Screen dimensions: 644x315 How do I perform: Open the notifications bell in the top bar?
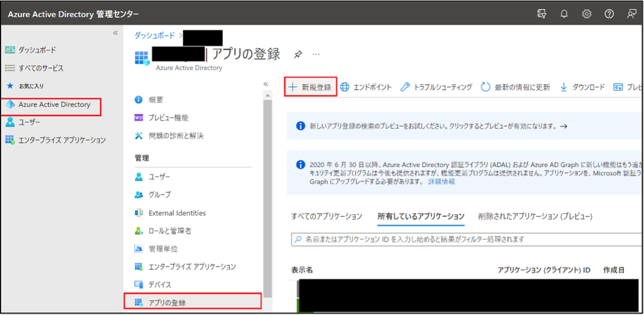[564, 14]
